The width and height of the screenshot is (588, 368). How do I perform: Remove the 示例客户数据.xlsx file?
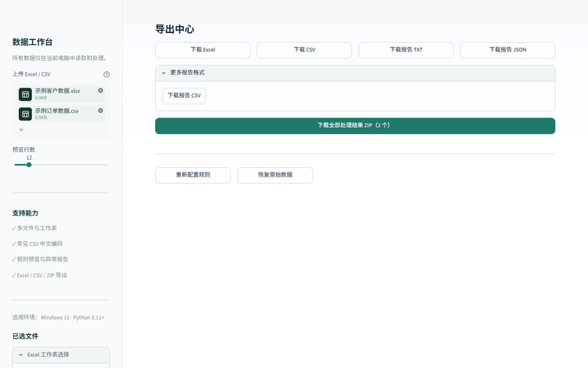coord(101,91)
